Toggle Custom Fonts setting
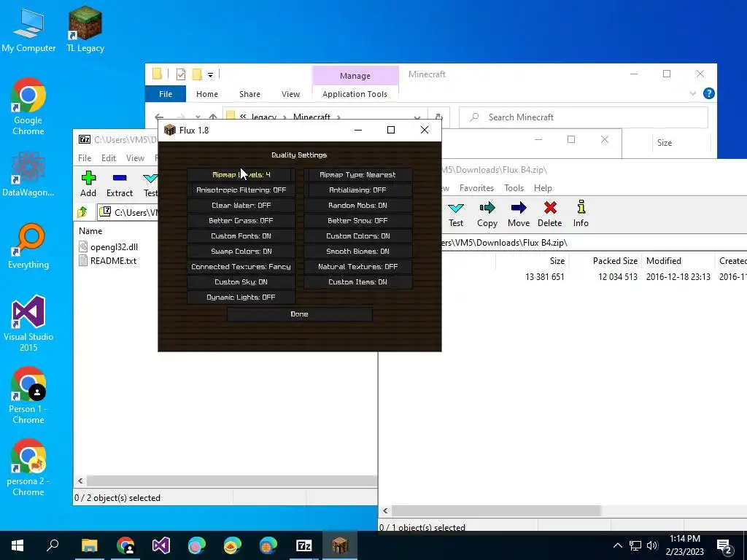 (241, 236)
